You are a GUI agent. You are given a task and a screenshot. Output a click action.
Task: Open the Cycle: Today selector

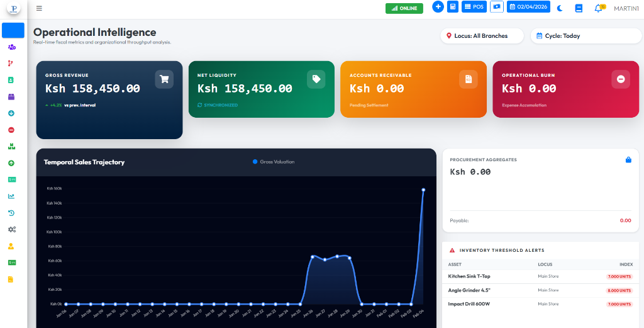click(586, 36)
